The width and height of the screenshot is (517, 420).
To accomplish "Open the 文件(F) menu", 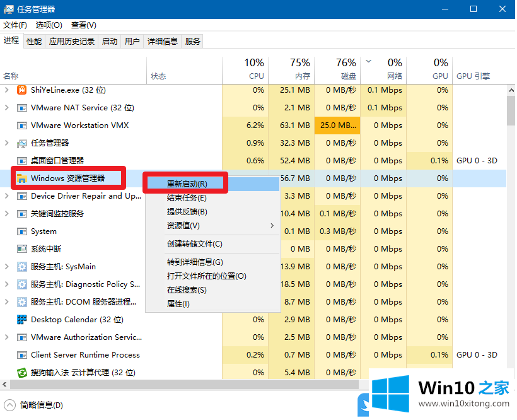I will (x=15, y=25).
